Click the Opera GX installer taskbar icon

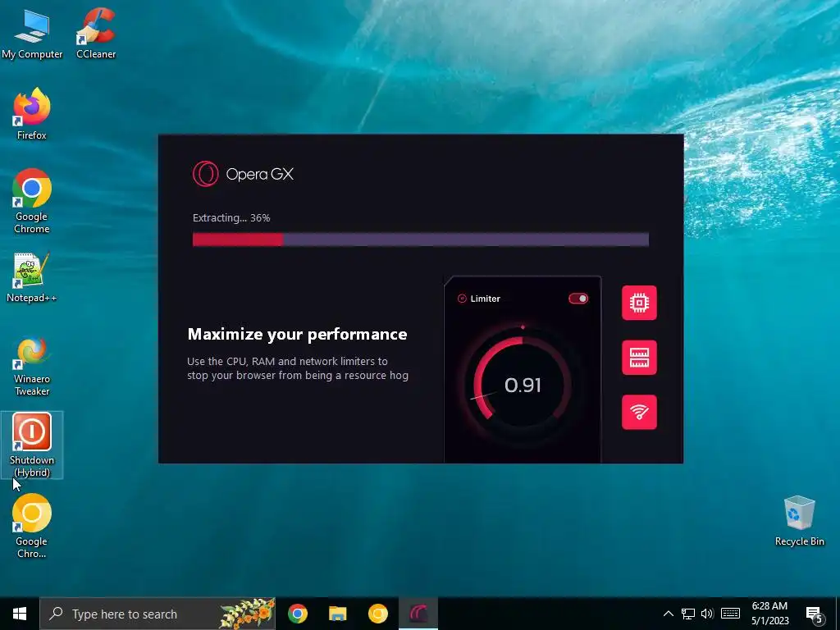[418, 614]
